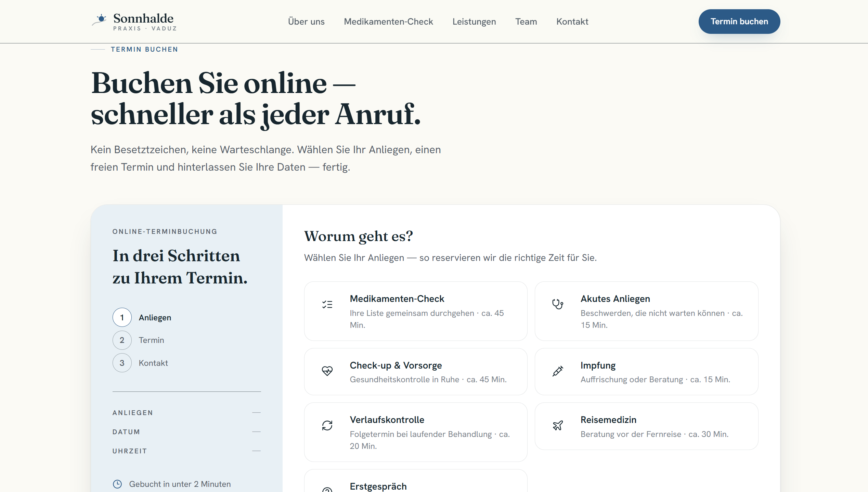Viewport: 868px width, 492px height.
Task: Click the Sonnhalde Praxis Vaduz wordmark
Action: tap(145, 22)
